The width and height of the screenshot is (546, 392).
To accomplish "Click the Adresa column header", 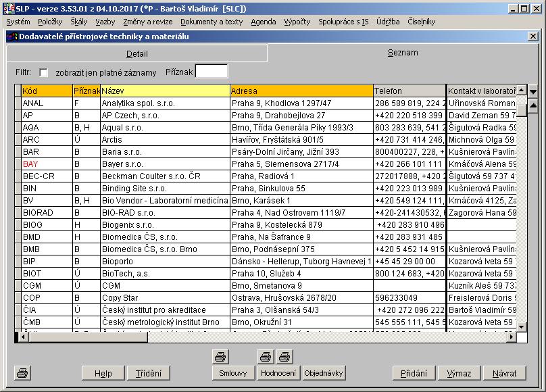I will click(301, 91).
